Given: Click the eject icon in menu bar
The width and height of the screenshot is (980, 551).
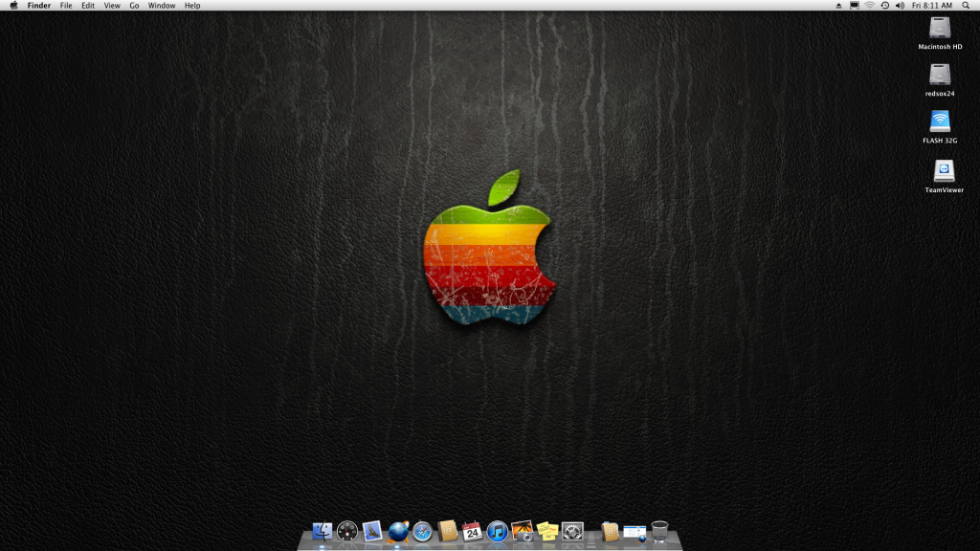Looking at the screenshot, I should (x=838, y=6).
